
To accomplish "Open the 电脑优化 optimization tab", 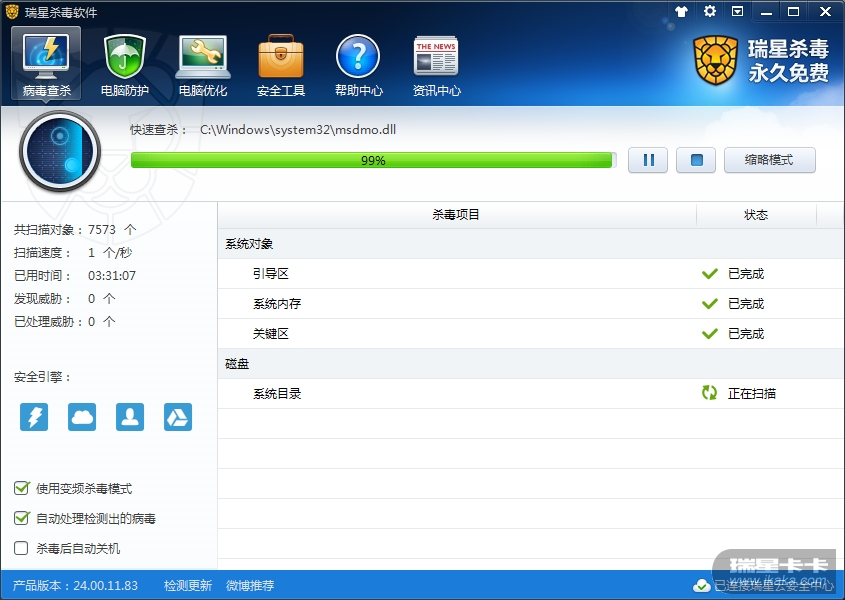I will (203, 65).
